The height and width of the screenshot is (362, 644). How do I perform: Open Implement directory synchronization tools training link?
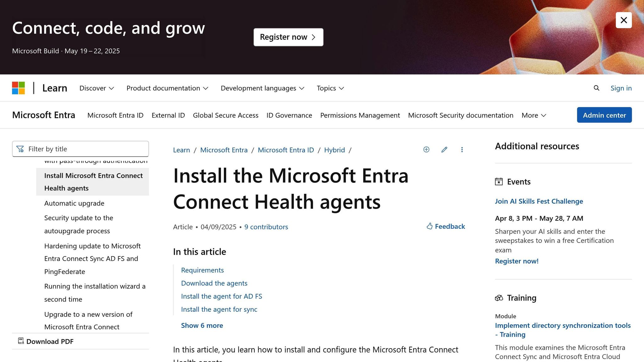[563, 330]
